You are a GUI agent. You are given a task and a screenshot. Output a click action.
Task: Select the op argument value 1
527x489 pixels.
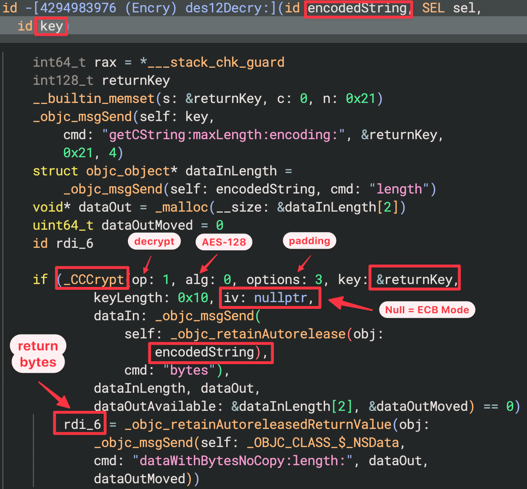click(166, 280)
